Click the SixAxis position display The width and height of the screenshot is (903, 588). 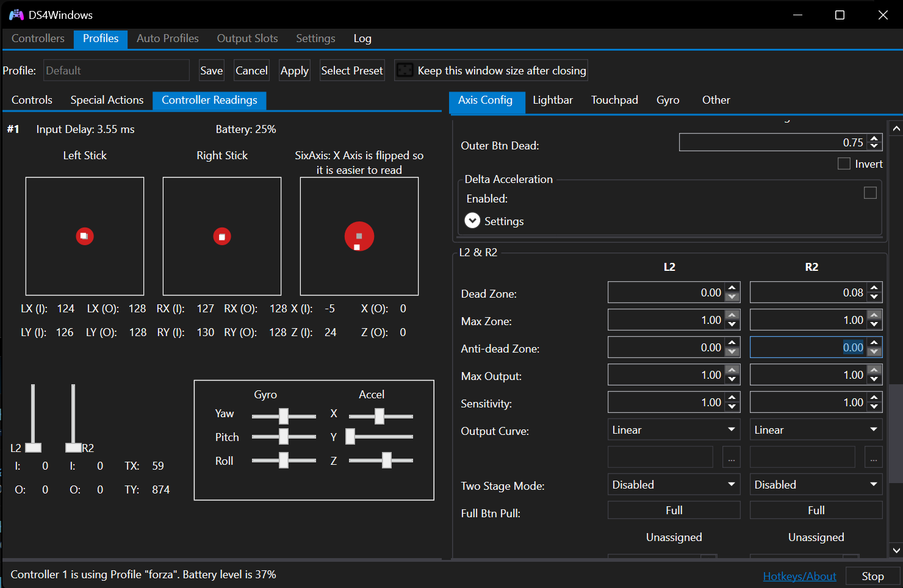[359, 236]
